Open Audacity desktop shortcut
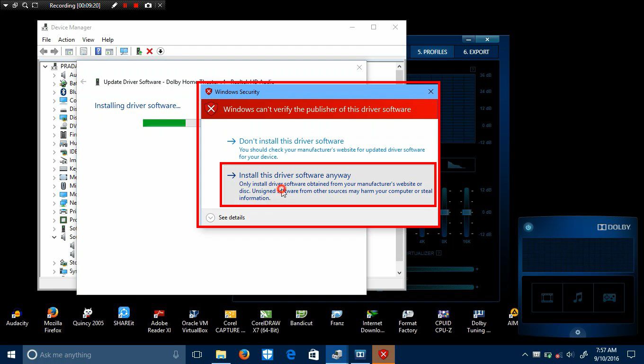Image resolution: width=644 pixels, height=364 pixels. point(17,318)
